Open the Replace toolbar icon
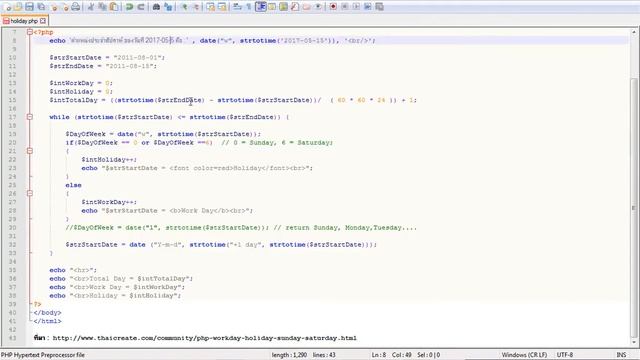 (168, 7)
